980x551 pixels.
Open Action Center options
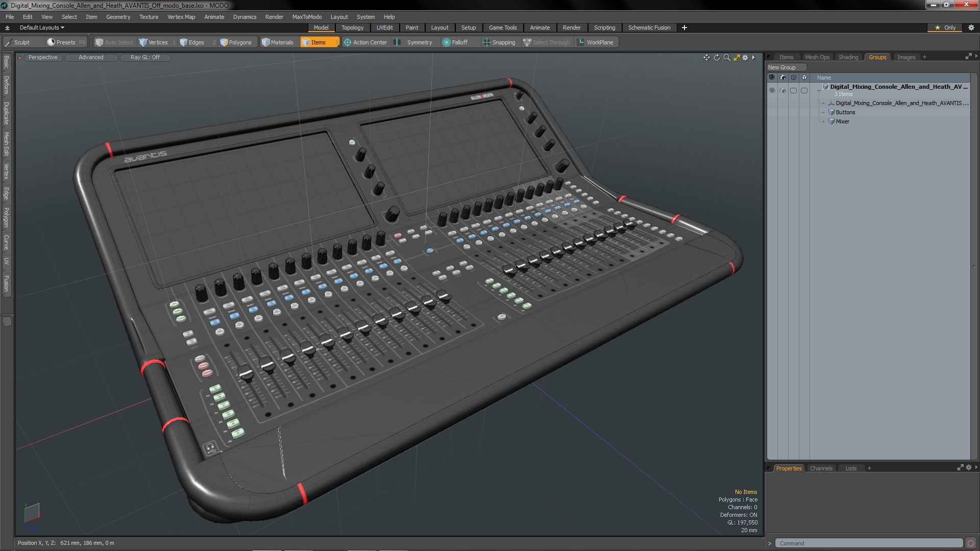(365, 42)
